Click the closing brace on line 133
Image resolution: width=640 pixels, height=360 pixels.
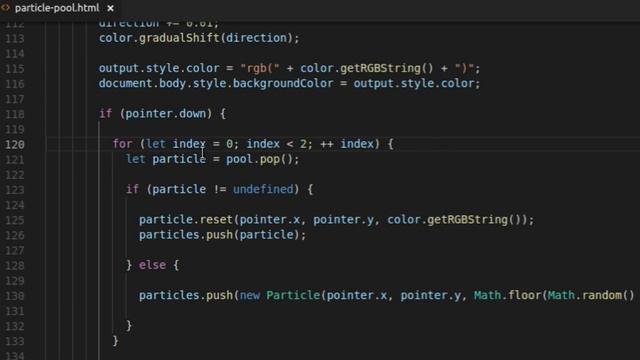(116, 340)
